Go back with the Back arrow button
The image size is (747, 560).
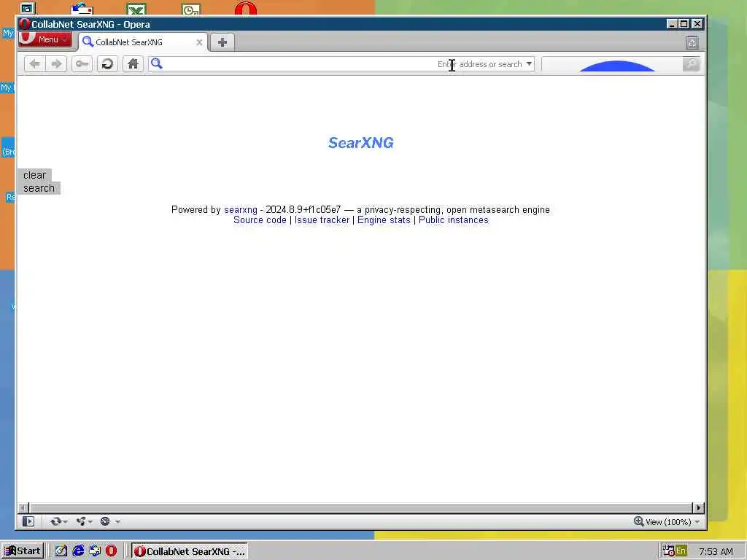(34, 64)
